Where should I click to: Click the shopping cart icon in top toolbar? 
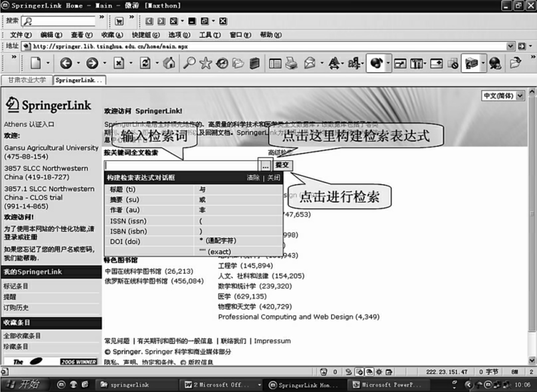tap(119, 21)
